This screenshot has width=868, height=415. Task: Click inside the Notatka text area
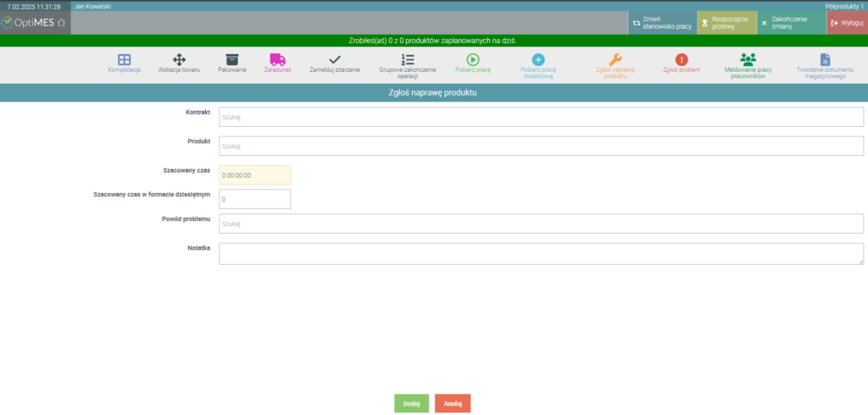click(541, 254)
